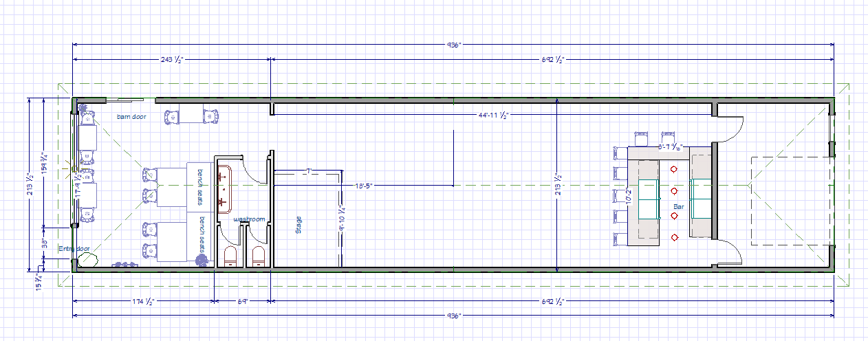The image size is (868, 341).
Task: Select the right chair at the barn door table
Action: point(208,118)
